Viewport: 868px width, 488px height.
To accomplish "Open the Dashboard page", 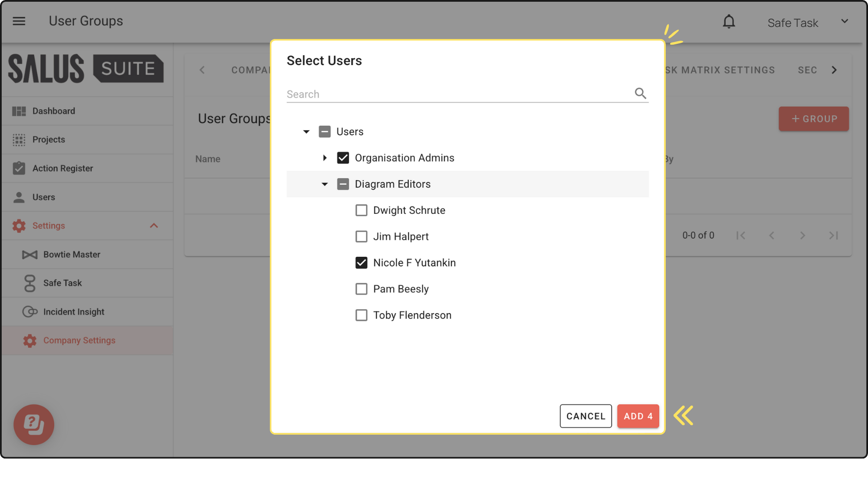I will [53, 111].
